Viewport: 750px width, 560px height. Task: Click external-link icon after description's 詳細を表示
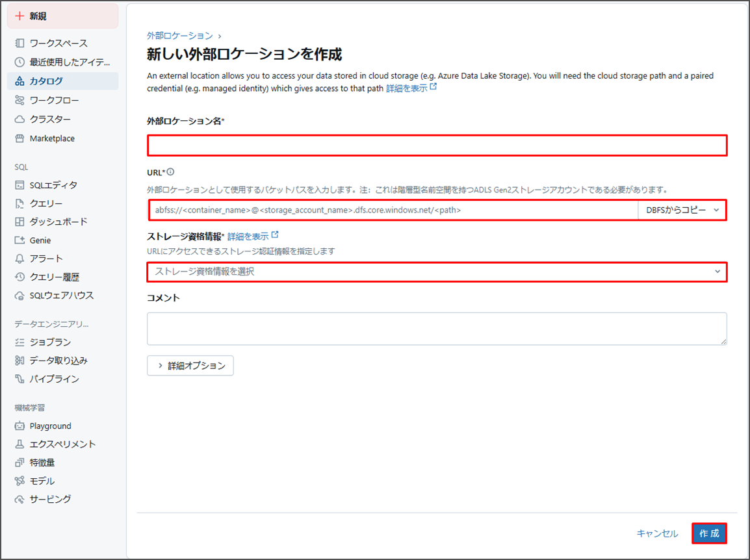pos(433,86)
